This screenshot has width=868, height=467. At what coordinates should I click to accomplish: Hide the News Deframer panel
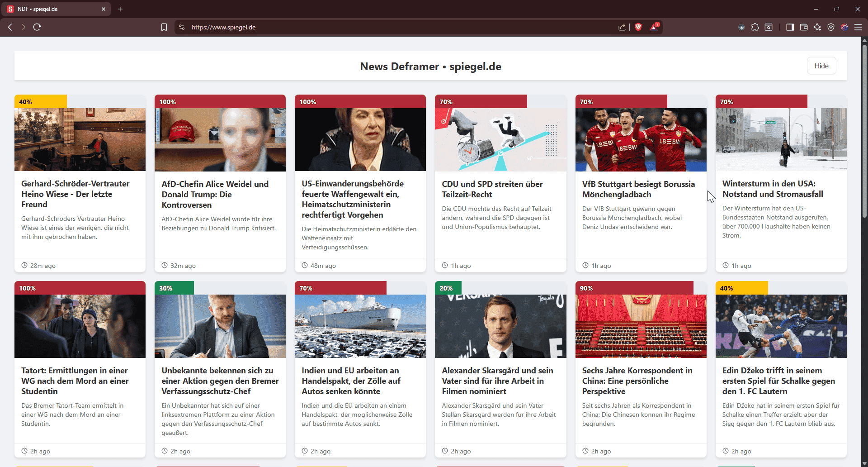pos(821,66)
